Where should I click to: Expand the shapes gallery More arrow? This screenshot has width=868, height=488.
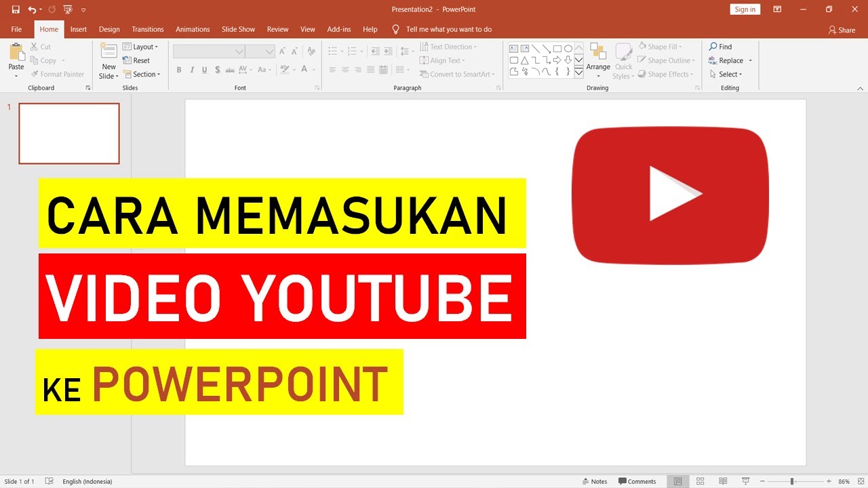point(578,73)
